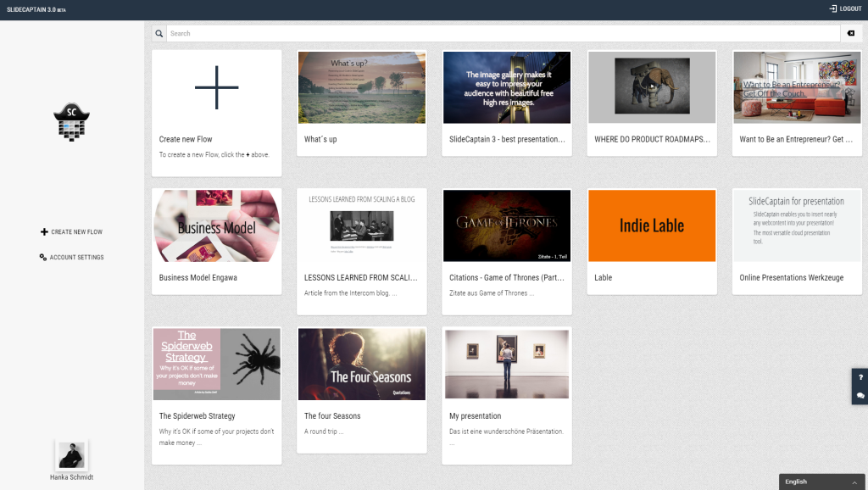Expand the English language selector
The width and height of the screenshot is (868, 490).
822,482
